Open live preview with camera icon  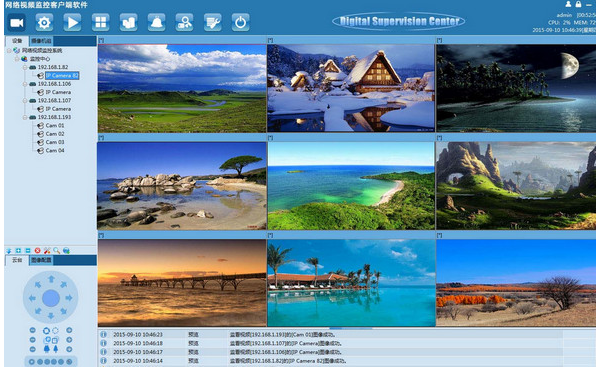[16, 23]
